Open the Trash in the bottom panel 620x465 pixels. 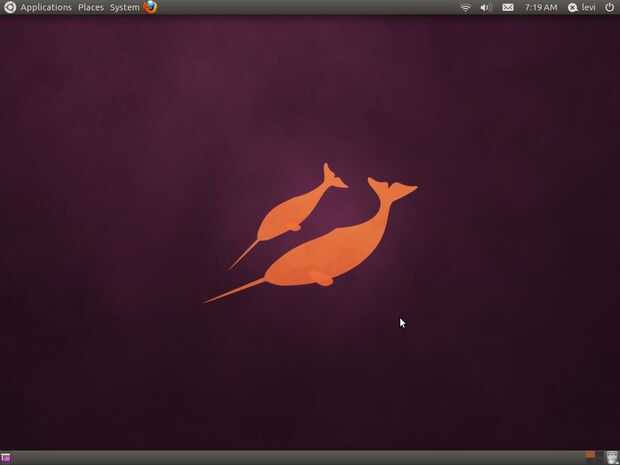612,457
